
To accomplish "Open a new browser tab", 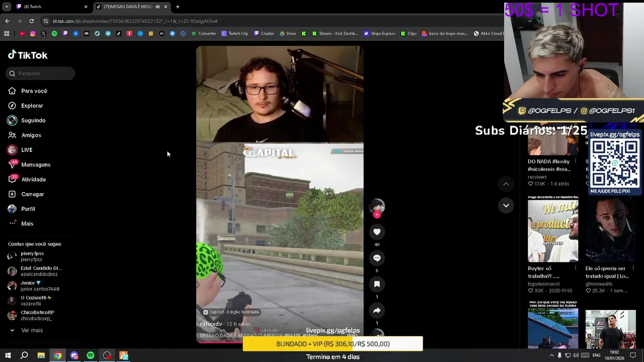I will tap(178, 7).
